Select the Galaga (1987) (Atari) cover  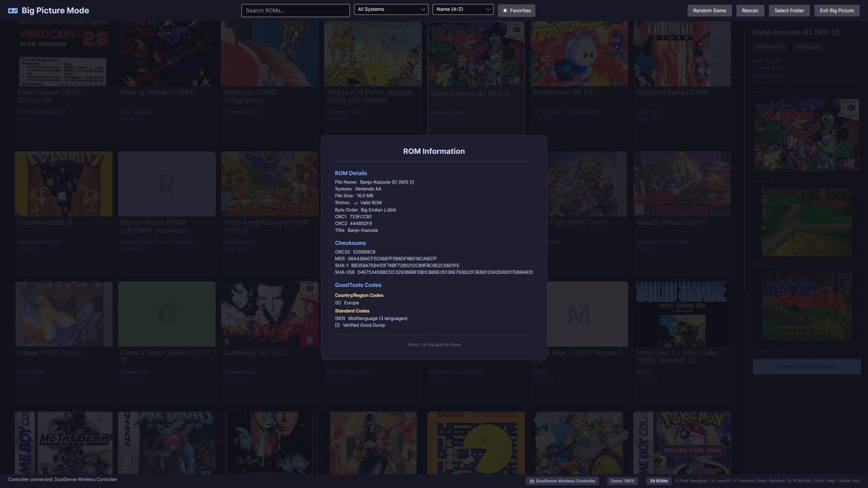coord(64,314)
